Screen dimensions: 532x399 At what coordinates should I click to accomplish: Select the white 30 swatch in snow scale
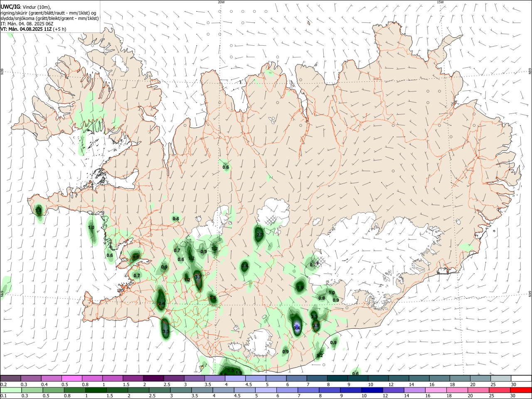pos(521,378)
